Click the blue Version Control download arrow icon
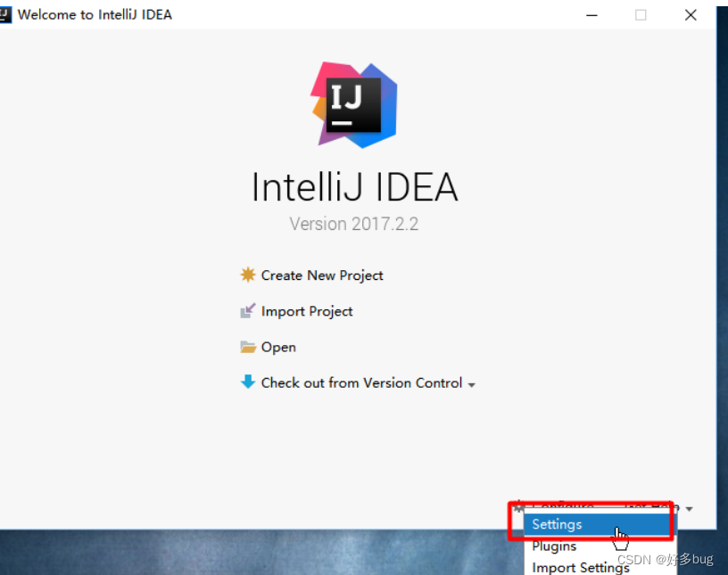 248,382
